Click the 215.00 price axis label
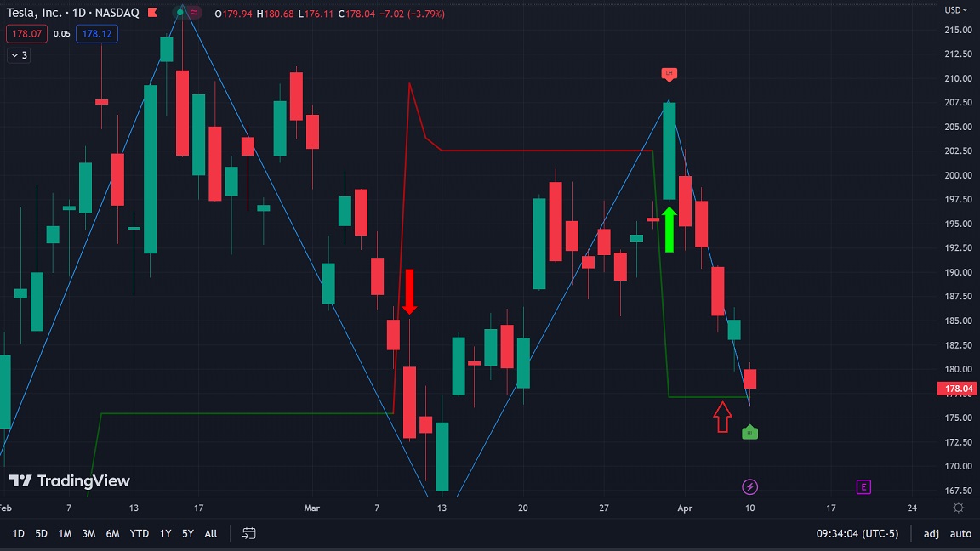Image resolution: width=980 pixels, height=551 pixels. point(958,30)
